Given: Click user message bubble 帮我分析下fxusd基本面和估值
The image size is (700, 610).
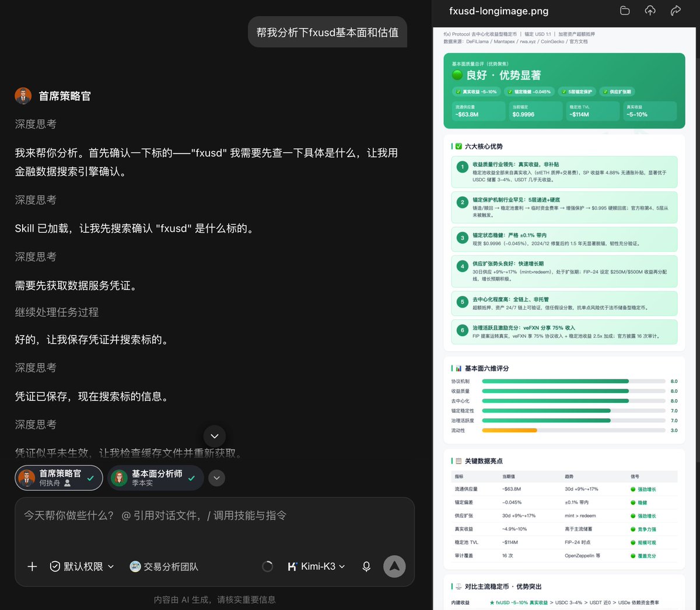Looking at the screenshot, I should 327,32.
